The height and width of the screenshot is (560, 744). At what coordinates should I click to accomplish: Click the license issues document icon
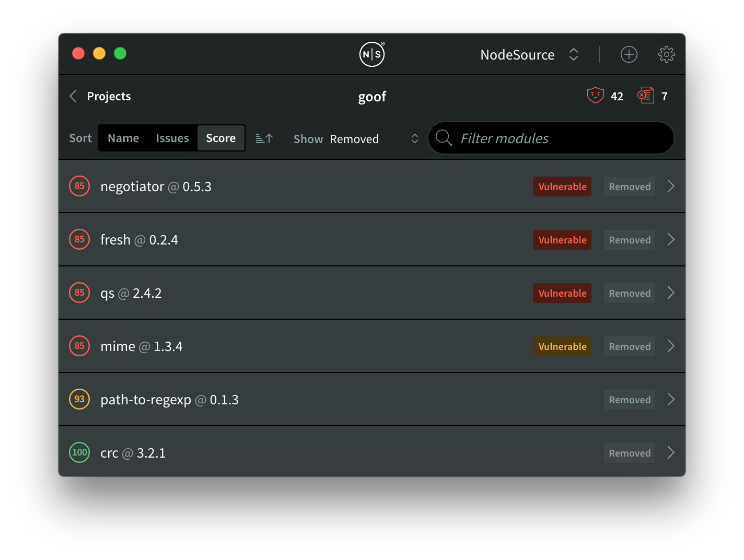(646, 96)
